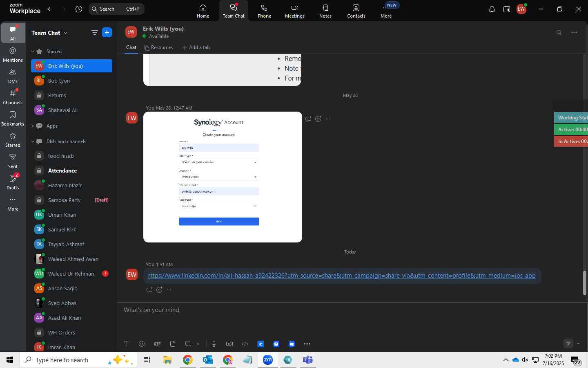Screen dimensions: 588x368
Task: Click the message box What's on your mind
Action: click(x=351, y=310)
